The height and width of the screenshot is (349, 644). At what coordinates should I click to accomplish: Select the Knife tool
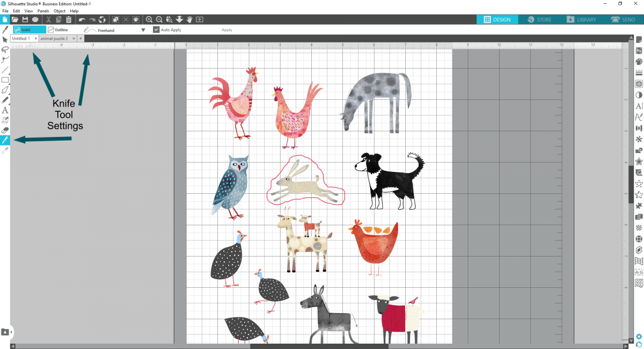pos(5,140)
